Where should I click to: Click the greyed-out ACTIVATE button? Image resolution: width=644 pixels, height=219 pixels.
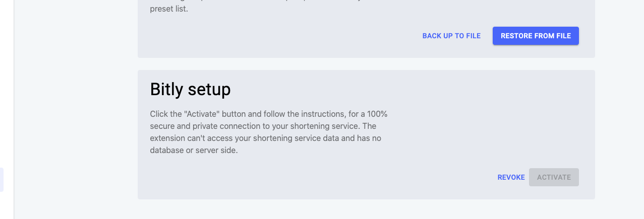coord(554,177)
